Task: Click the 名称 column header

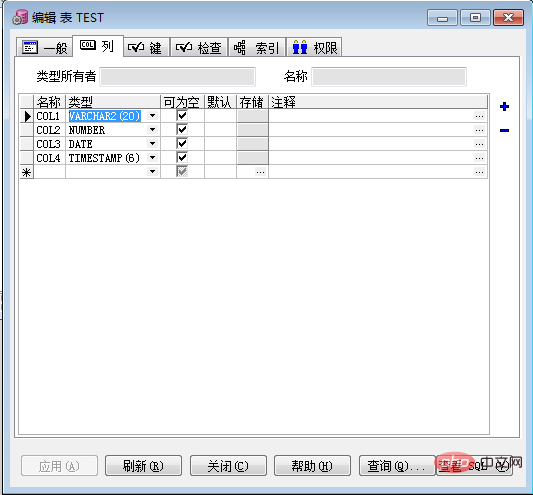Action: pos(49,102)
